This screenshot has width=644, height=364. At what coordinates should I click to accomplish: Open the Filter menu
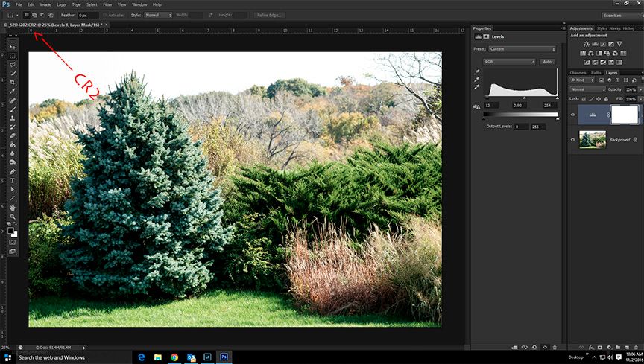pos(107,4)
